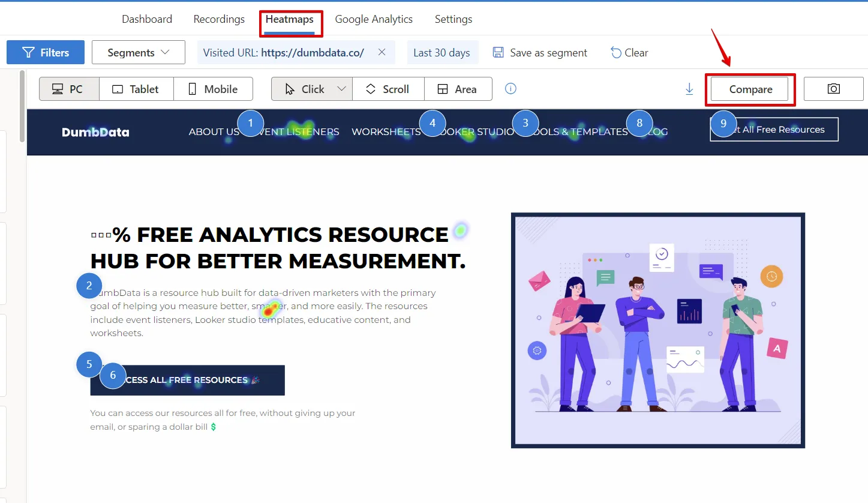Remove the Visited URL filter with X

click(382, 52)
